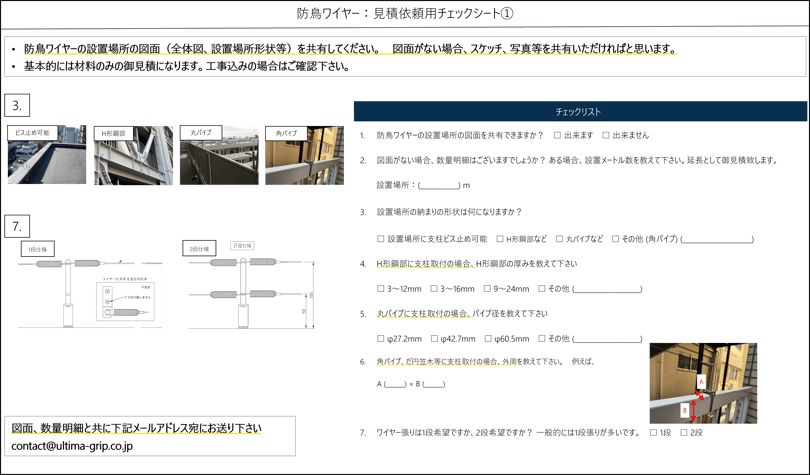Click the A marker on example photo
This screenshot has height=475, width=810.
click(702, 382)
